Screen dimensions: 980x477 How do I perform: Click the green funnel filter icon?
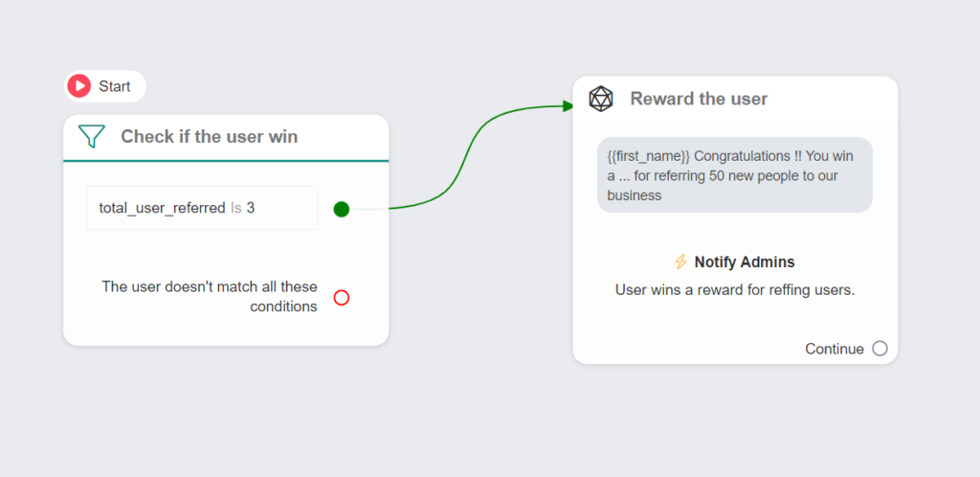91,137
